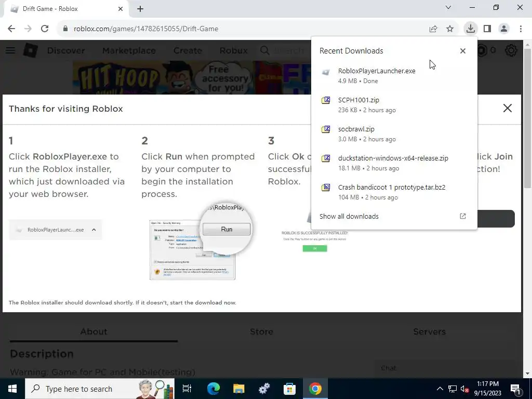This screenshot has width=532, height=399.
Task: Launch Microsoft Edge from the taskbar
Action: (214, 389)
